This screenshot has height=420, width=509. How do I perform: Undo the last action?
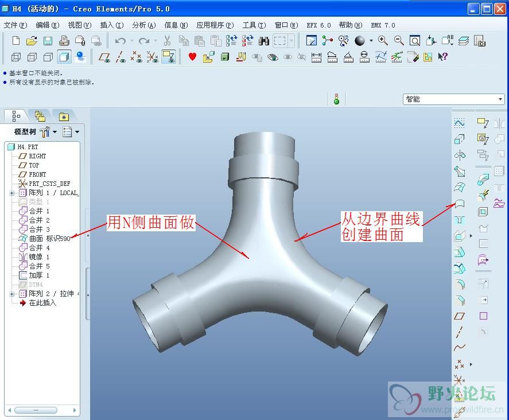point(121,41)
